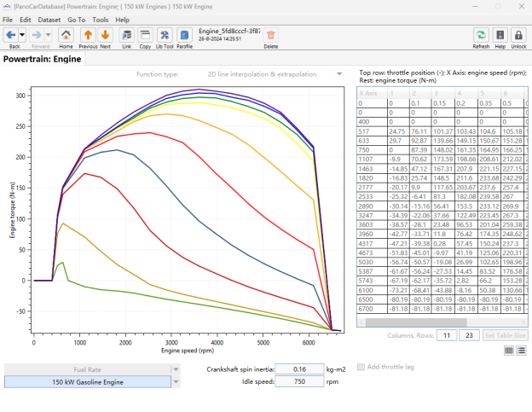Open the Lib Tool icon

click(165, 35)
